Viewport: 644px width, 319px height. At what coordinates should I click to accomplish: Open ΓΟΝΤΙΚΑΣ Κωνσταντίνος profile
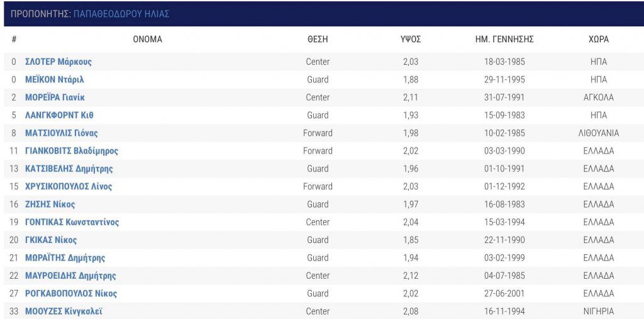72,222
